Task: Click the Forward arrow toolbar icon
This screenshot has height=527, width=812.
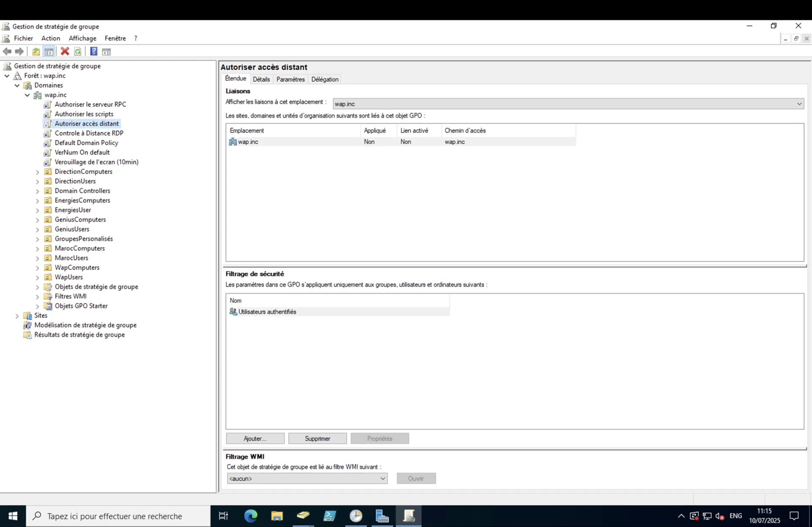Action: click(19, 52)
